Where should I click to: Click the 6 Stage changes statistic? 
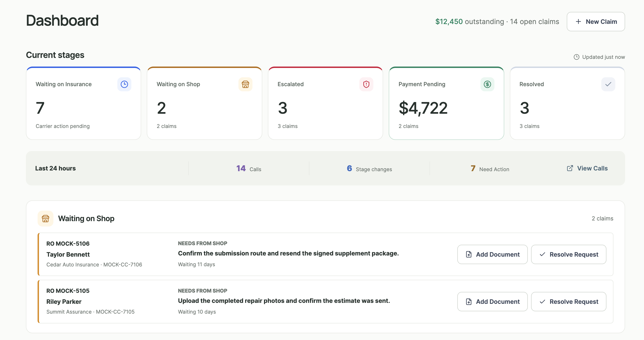pos(369,169)
